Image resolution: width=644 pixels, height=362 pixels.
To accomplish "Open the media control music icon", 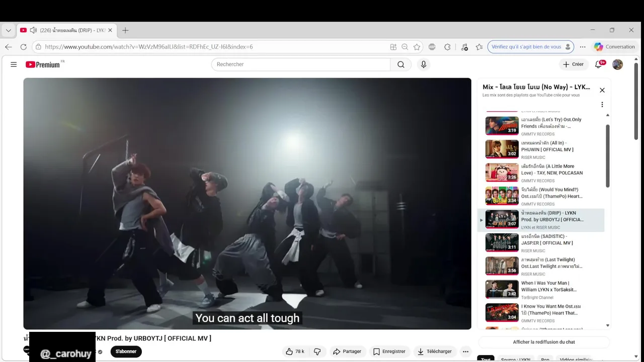I will click(464, 47).
